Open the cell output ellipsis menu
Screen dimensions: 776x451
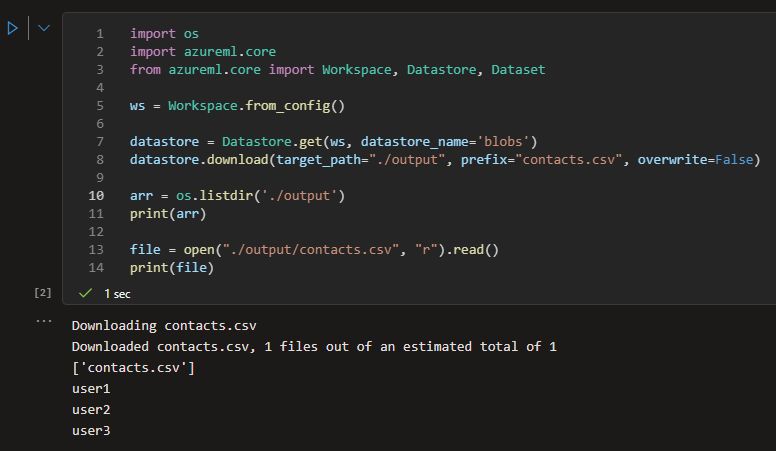pyautogui.click(x=44, y=321)
